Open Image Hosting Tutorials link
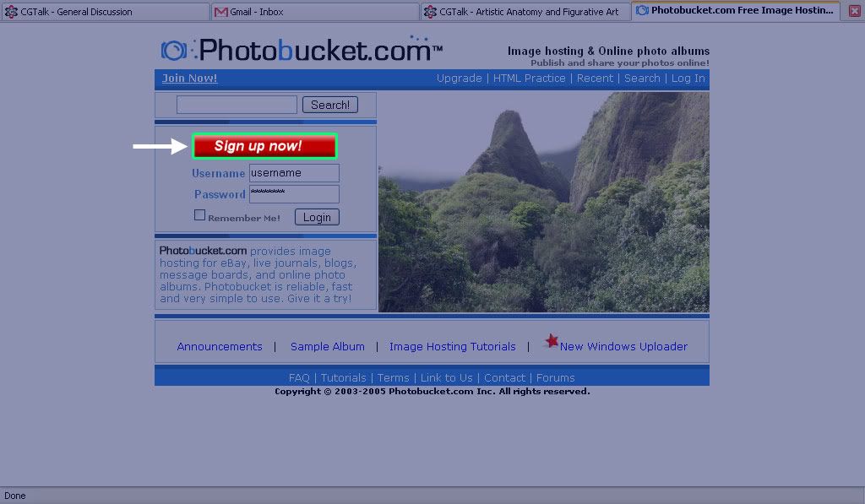This screenshot has width=865, height=504. coord(453,347)
